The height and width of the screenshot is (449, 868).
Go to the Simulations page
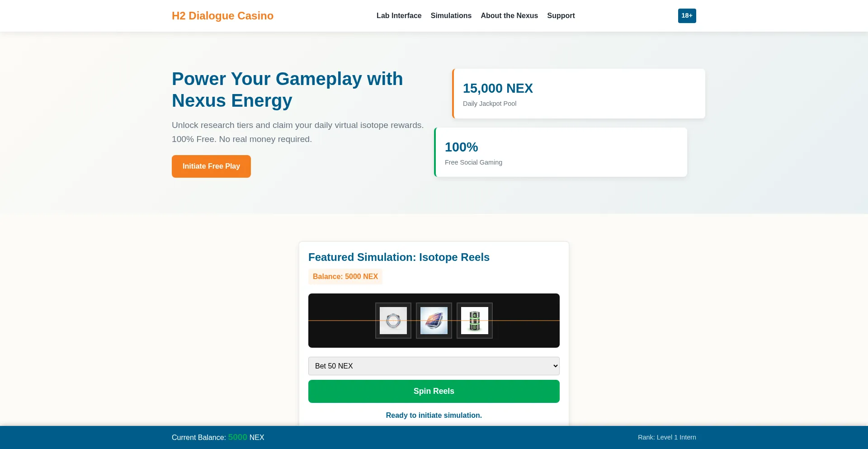tap(451, 16)
